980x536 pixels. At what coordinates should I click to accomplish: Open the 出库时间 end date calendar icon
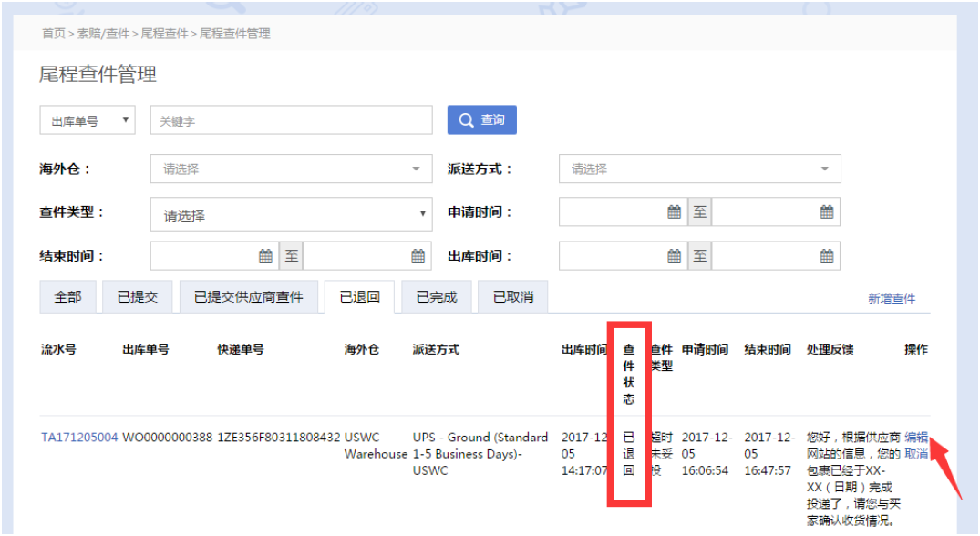tap(826, 255)
